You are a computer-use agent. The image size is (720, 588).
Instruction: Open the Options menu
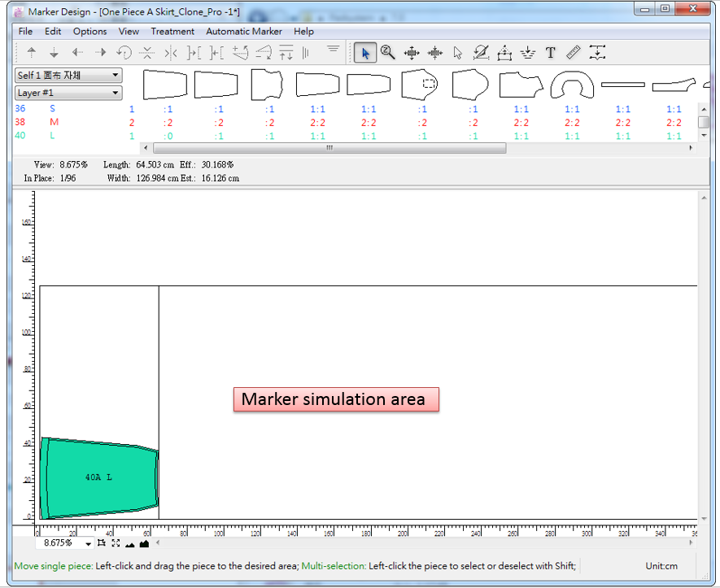tap(89, 31)
